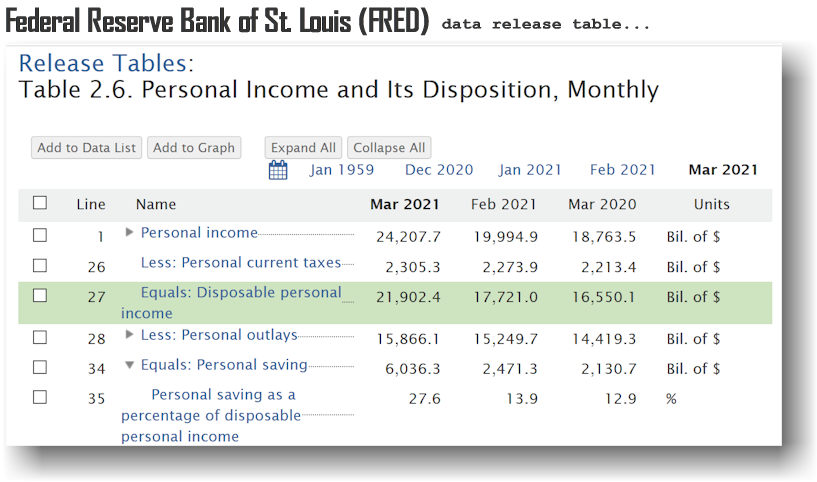This screenshot has height=482, width=817.
Task: Select the current Mar 2021 date in navigation
Action: point(723,170)
